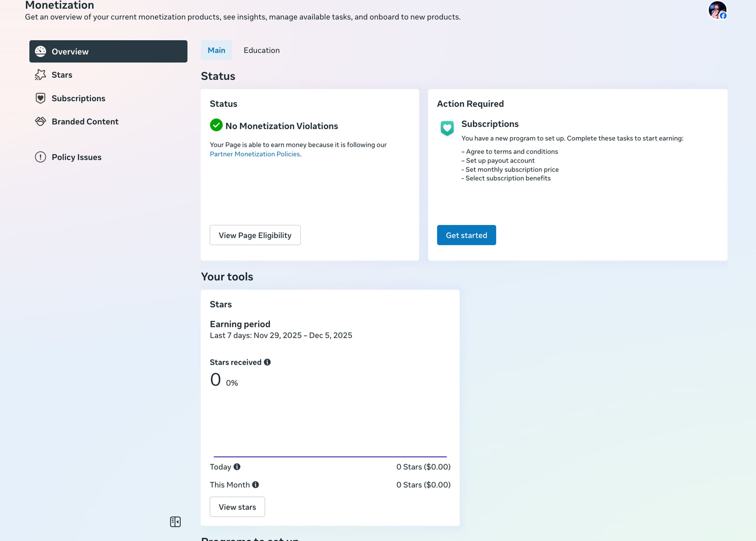Collapse sidebar using panel toggle icon

click(175, 522)
